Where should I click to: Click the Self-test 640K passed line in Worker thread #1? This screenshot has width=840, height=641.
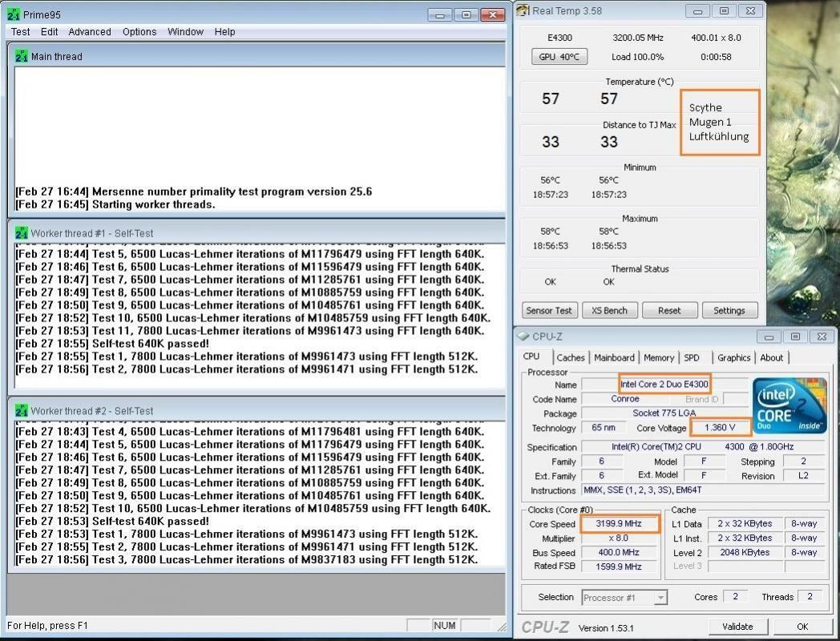(112, 344)
